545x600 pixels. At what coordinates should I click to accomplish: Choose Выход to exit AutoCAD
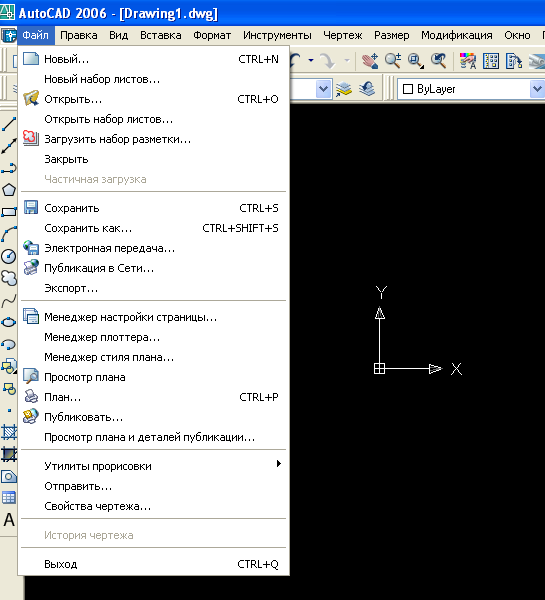(x=153, y=564)
